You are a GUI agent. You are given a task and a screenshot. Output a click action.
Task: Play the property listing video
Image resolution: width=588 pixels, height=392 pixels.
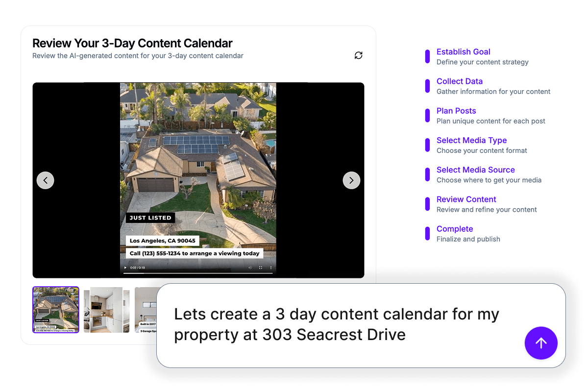point(125,268)
